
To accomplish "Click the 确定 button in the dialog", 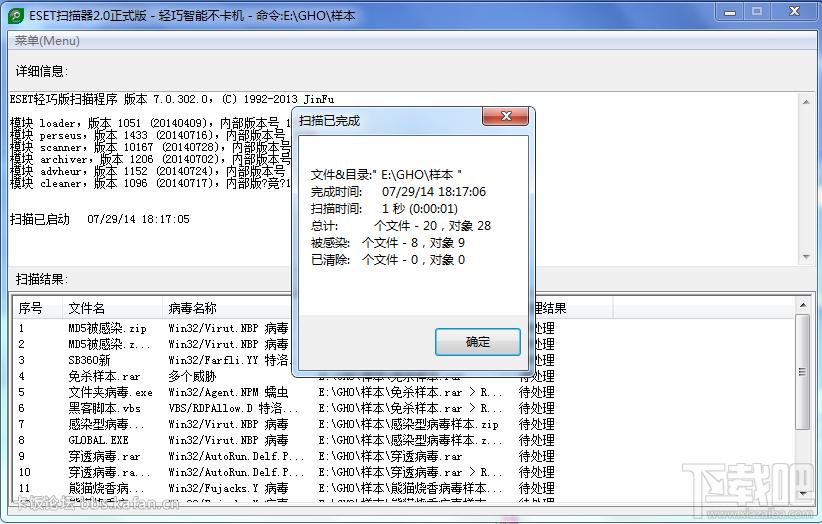I will click(x=478, y=342).
